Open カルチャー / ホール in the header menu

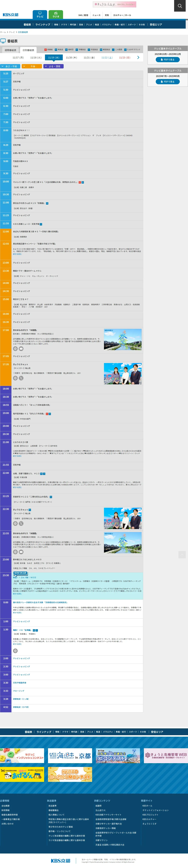click(122, 15)
